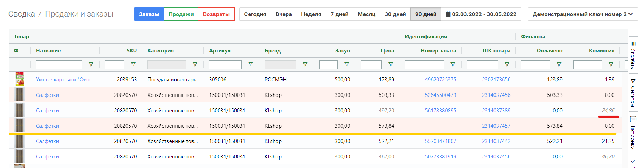
Task: Click the filter icon for Категория column
Action: (x=195, y=64)
